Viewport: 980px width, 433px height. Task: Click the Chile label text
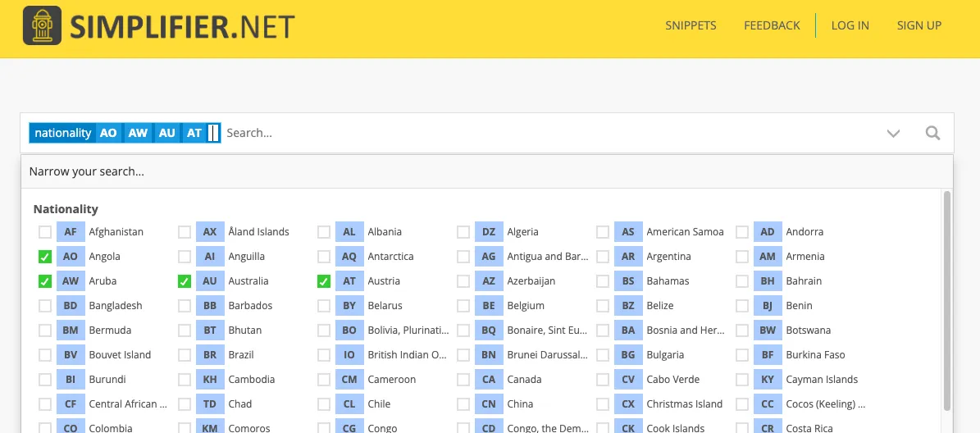click(379, 403)
